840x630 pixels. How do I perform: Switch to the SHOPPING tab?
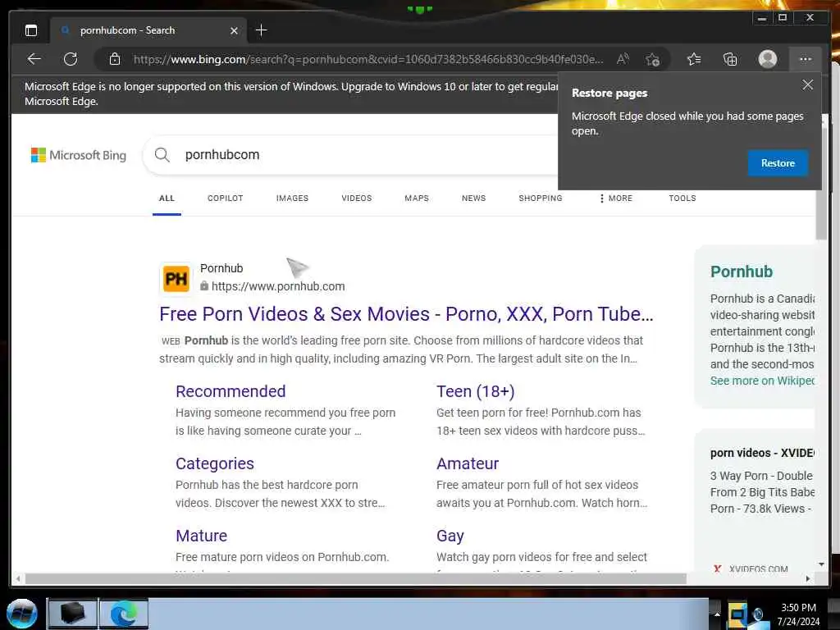[540, 199]
